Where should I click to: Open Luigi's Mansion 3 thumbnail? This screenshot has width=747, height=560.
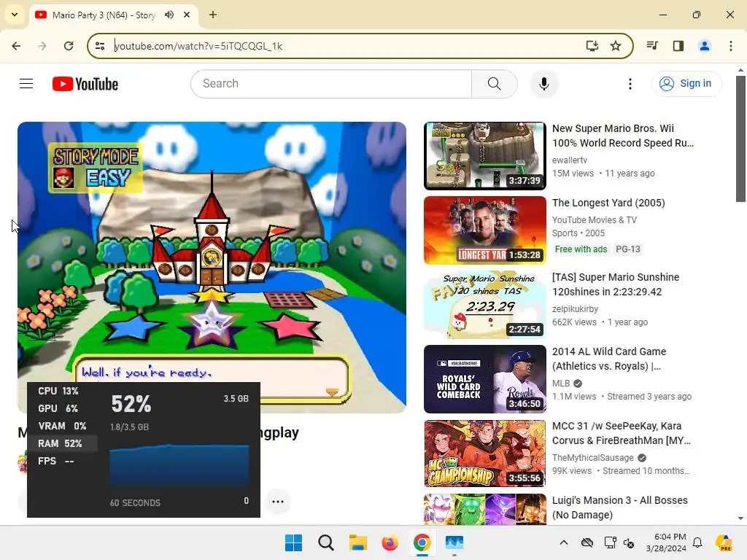click(485, 510)
